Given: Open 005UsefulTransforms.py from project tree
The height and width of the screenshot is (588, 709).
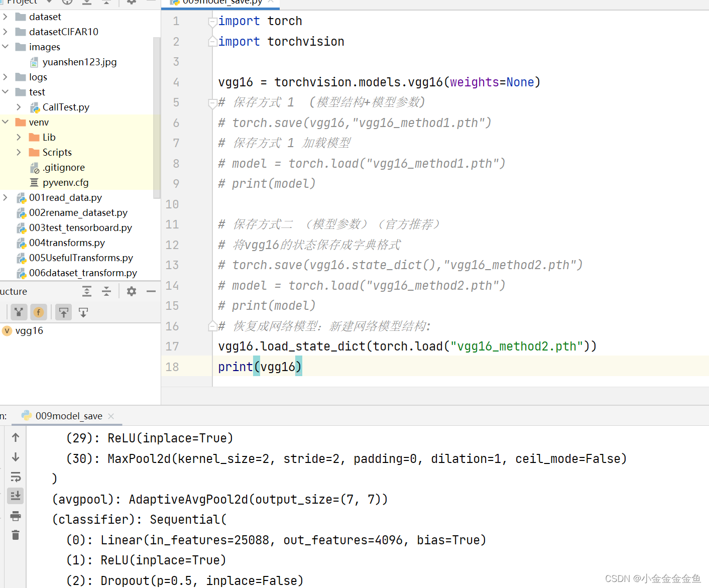Looking at the screenshot, I should coord(81,258).
